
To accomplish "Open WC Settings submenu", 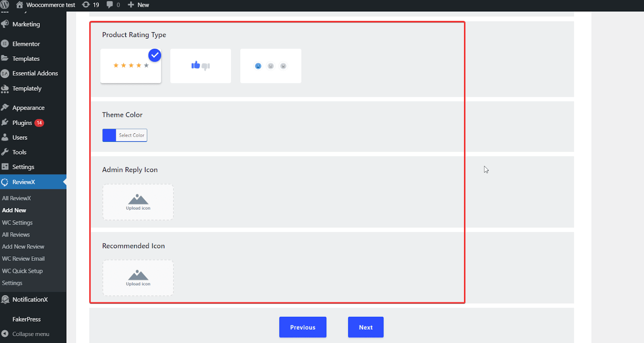I will pyautogui.click(x=17, y=222).
